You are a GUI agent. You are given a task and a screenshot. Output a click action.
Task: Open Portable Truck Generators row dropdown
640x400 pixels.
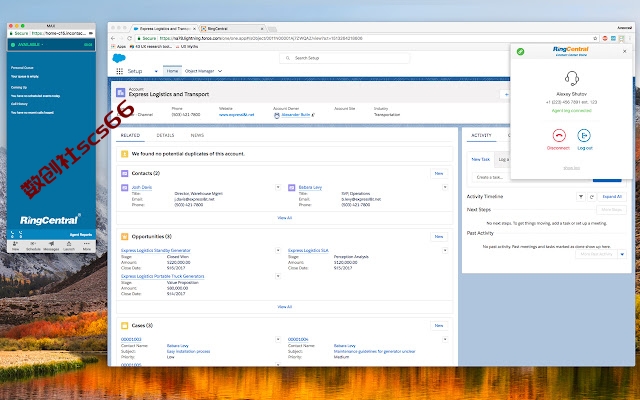point(278,276)
